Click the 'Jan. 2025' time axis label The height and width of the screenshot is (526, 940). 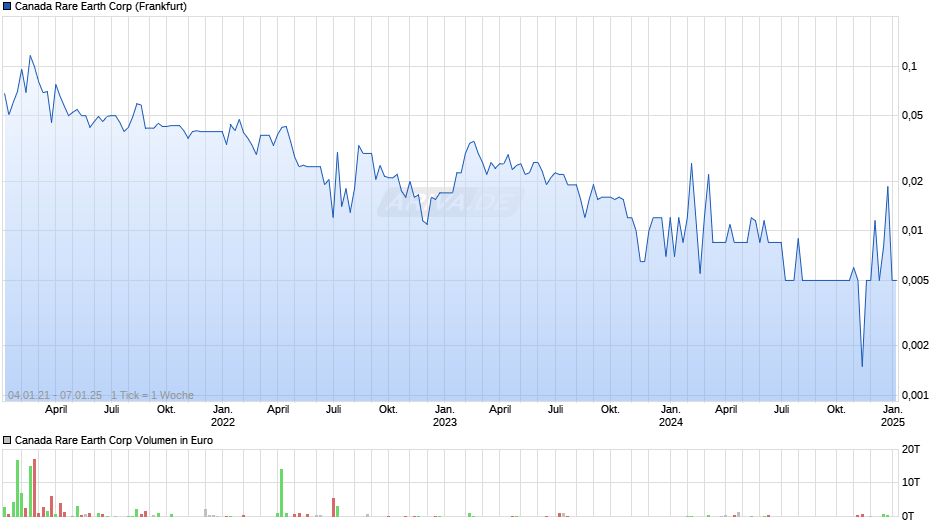tap(893, 416)
